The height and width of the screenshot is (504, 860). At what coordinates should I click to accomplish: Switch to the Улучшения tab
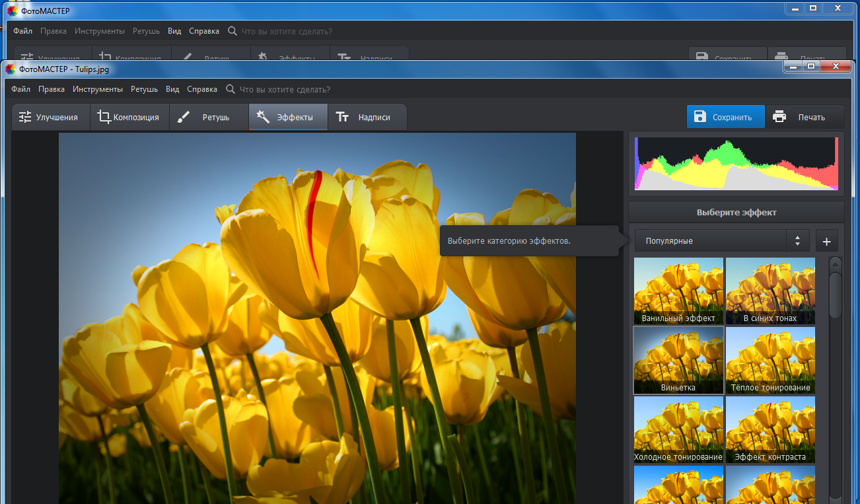(50, 117)
